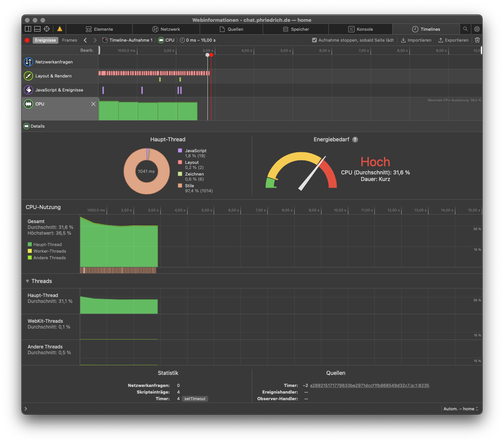This screenshot has height=443, width=504.
Task: Open the Konsole tab
Action: pos(360,29)
